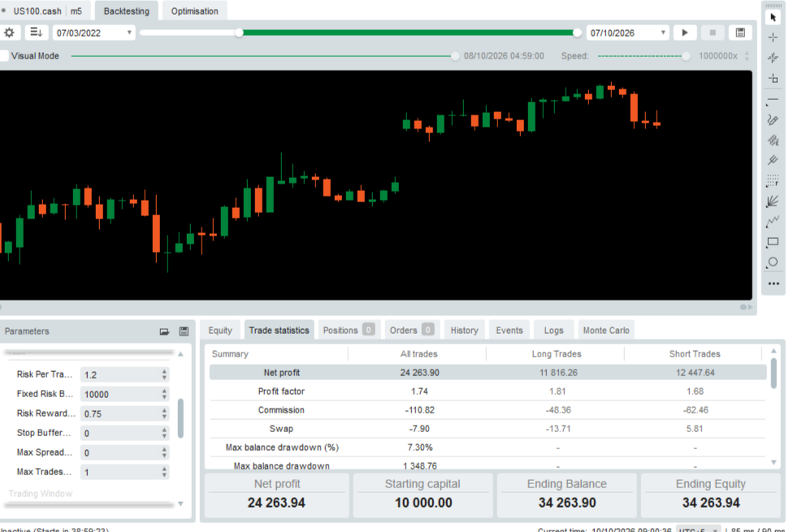Screen dimensions: 789x532
Task: Click the Swap row label
Action: 281,429
